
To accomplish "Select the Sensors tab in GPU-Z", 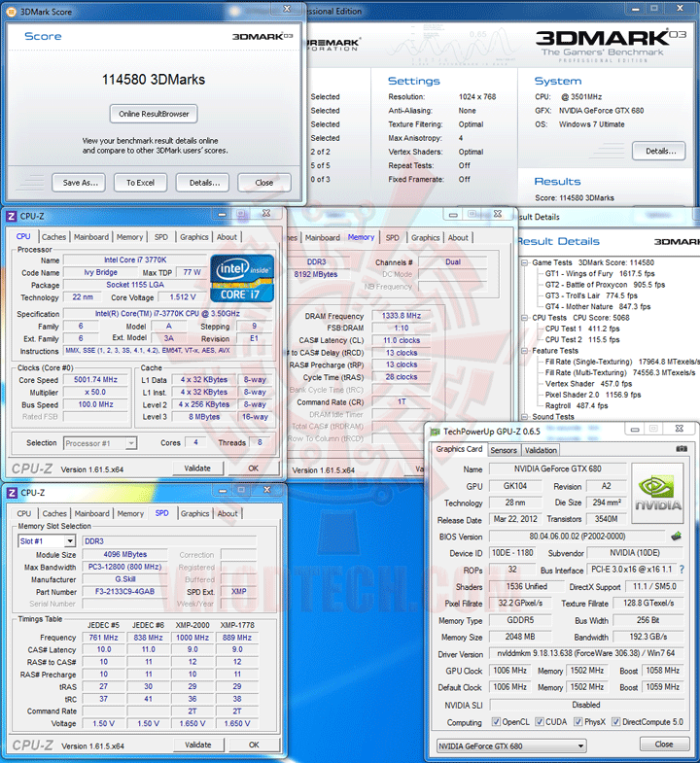I will point(504,450).
